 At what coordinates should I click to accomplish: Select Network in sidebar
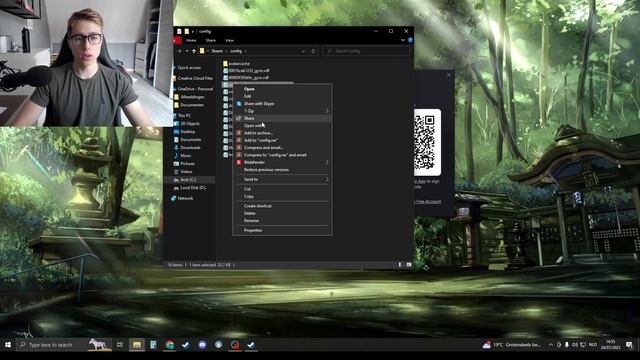(182, 198)
